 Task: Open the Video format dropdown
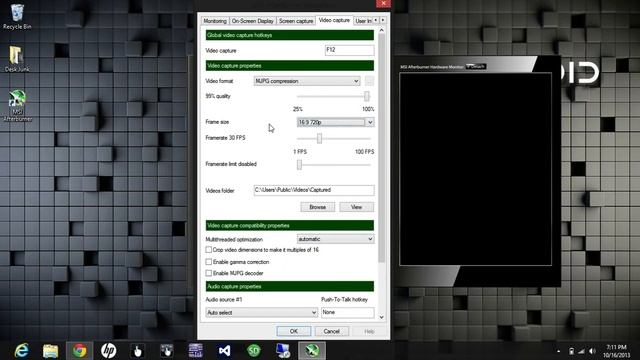tap(307, 81)
